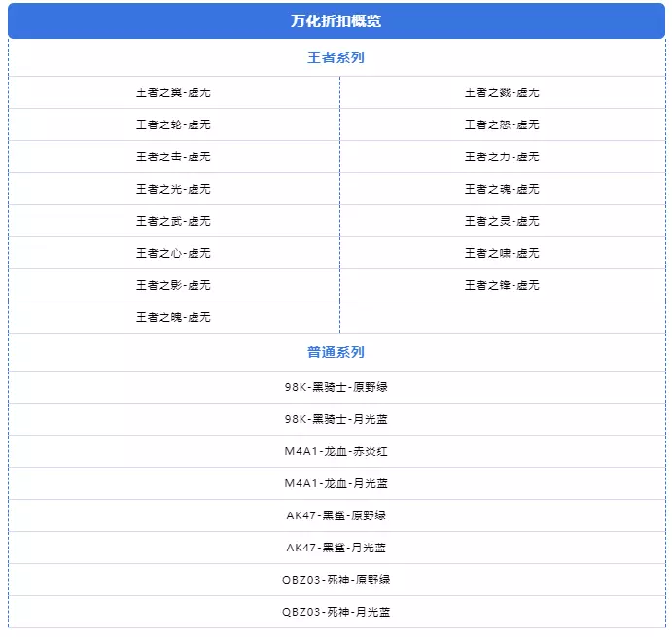
Task: Choose 王者之光-虚无 from the list
Action: pyautogui.click(x=173, y=189)
